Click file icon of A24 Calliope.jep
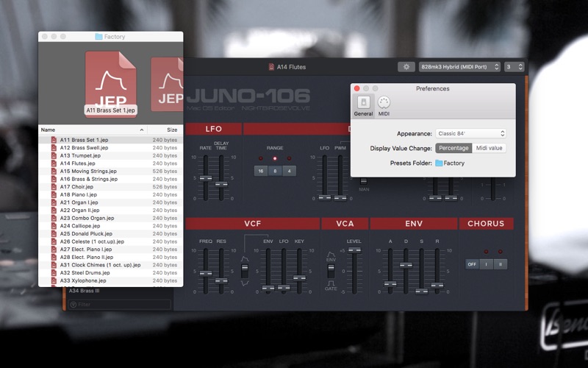This screenshot has width=588, height=368. click(54, 226)
